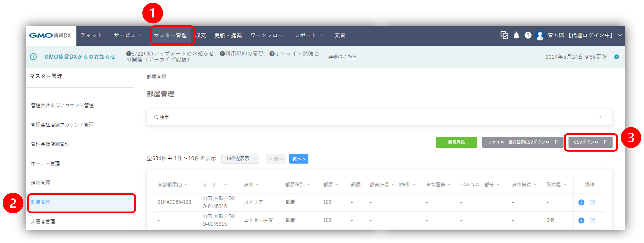The width and height of the screenshot is (644, 243).
Task: Dismiss the announcement banner with the × icon
Action: pyautogui.click(x=617, y=57)
